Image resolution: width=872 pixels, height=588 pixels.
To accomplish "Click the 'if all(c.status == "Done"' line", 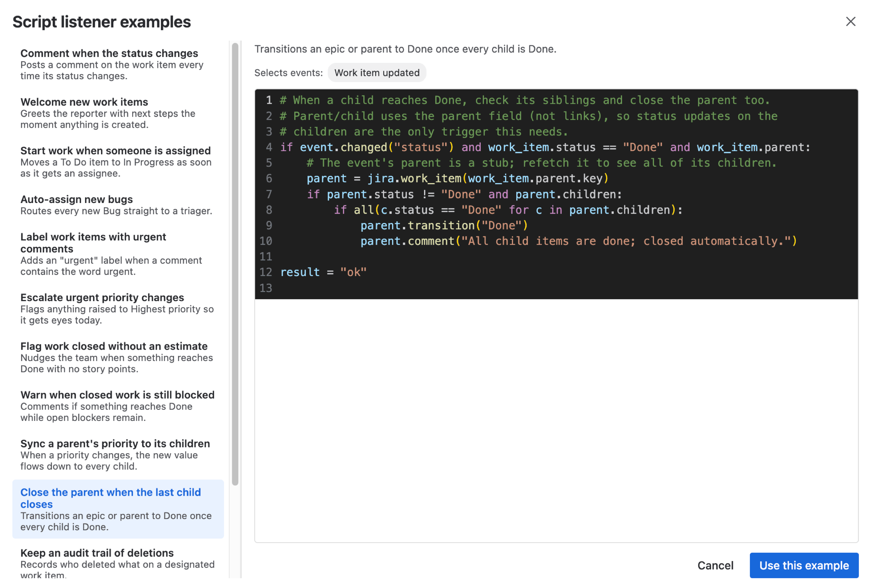I will tap(508, 210).
